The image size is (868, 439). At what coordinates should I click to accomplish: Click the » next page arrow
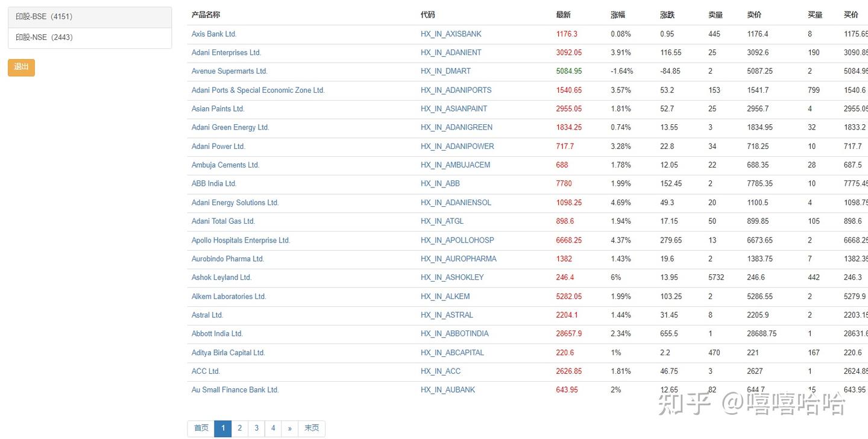tap(290, 428)
